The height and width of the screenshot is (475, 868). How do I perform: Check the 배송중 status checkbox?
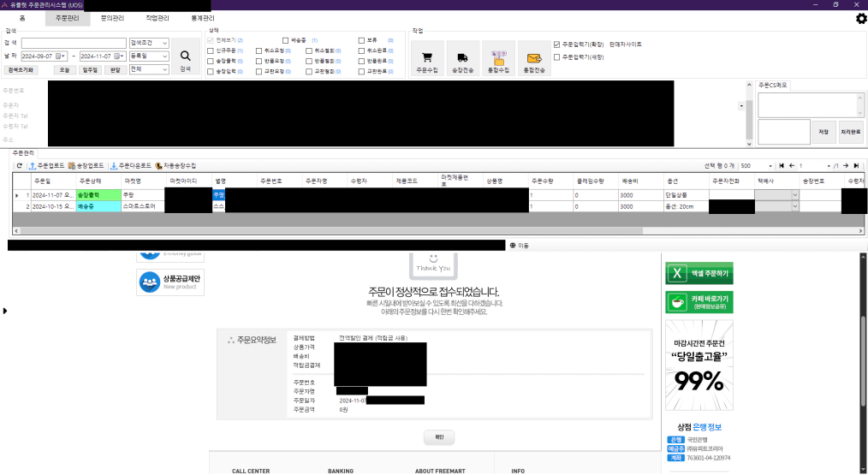tap(286, 40)
